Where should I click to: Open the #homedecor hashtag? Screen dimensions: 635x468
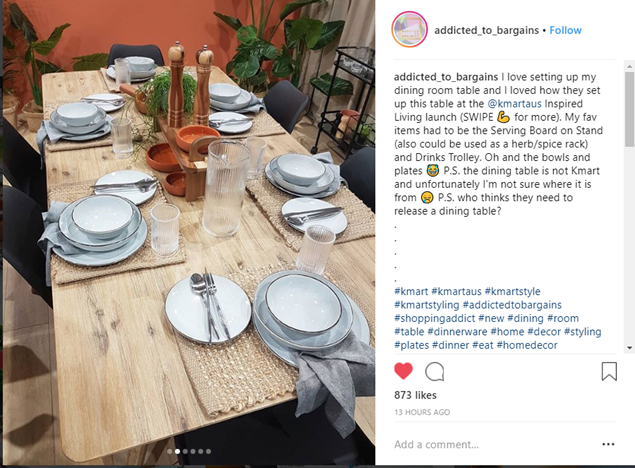pyautogui.click(x=527, y=345)
